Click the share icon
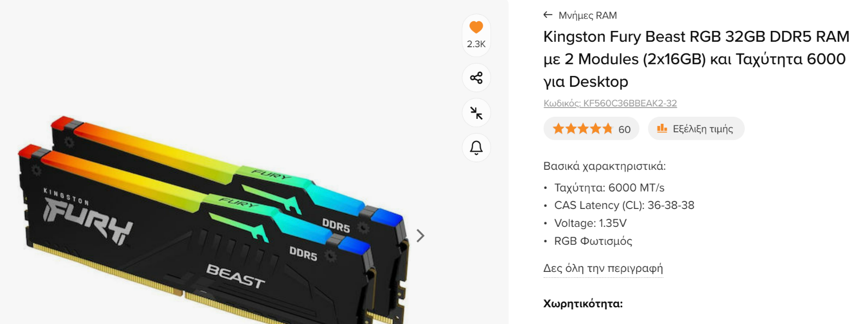 (x=476, y=78)
